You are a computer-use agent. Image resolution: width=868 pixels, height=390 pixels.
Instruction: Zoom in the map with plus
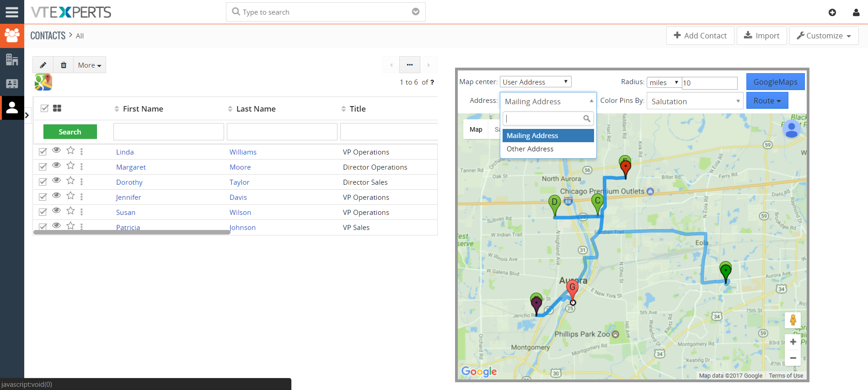793,342
